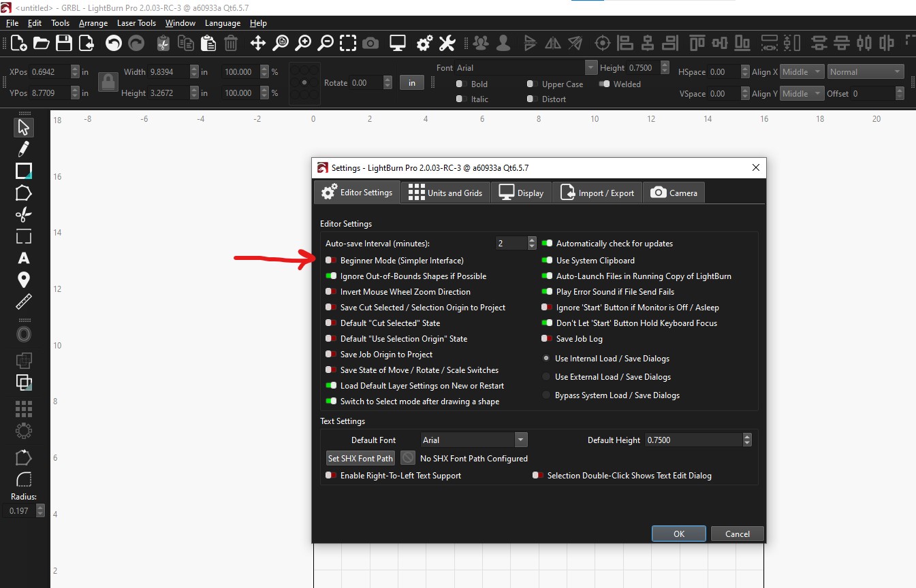Select Use External Load / Save Dialogs
The image size is (916, 588).
click(x=546, y=377)
